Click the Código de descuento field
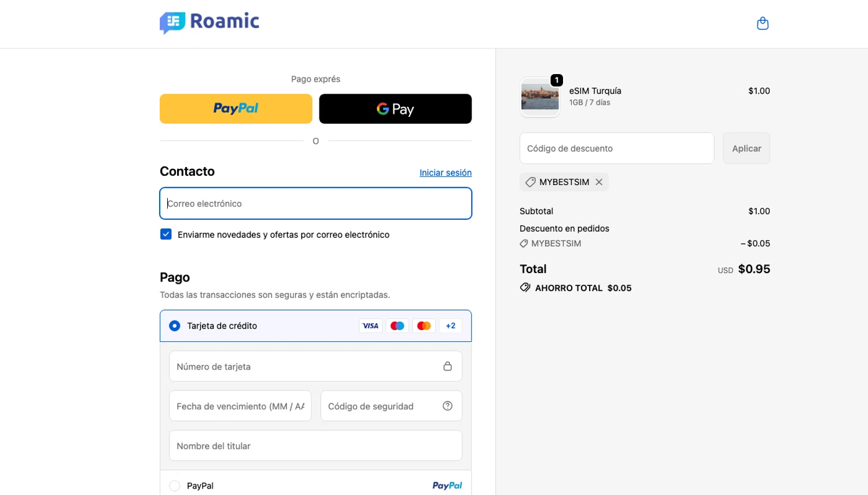This screenshot has height=495, width=868. [617, 148]
